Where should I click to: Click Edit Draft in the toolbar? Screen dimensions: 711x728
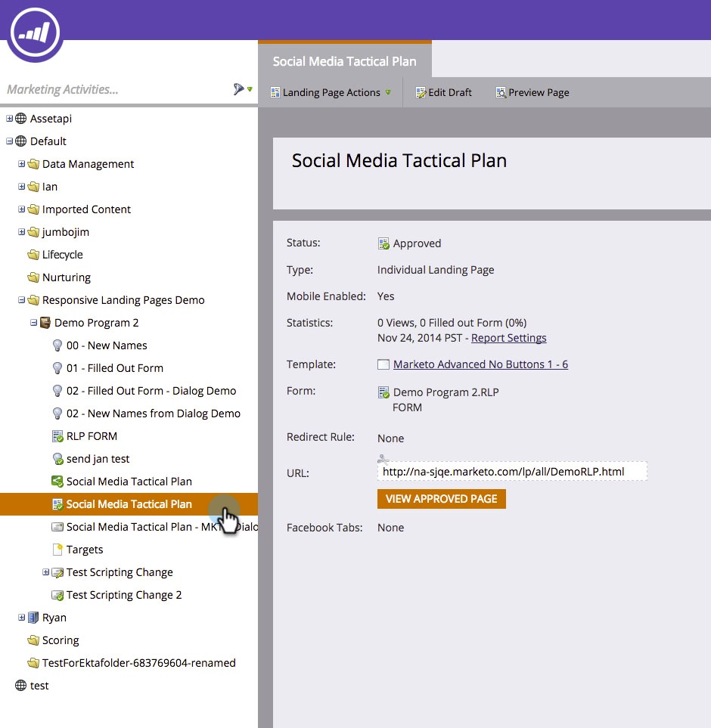point(443,92)
